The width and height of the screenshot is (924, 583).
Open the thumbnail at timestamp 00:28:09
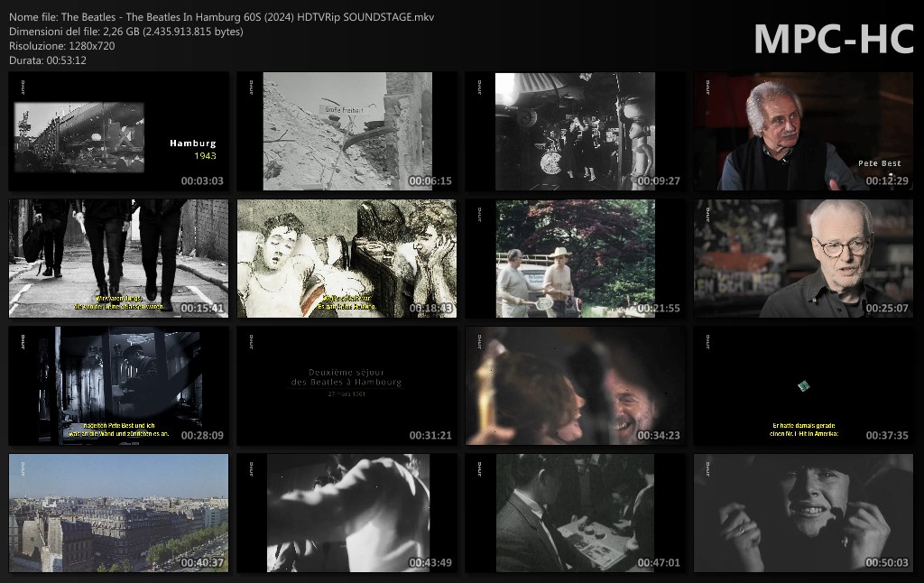tap(118, 386)
